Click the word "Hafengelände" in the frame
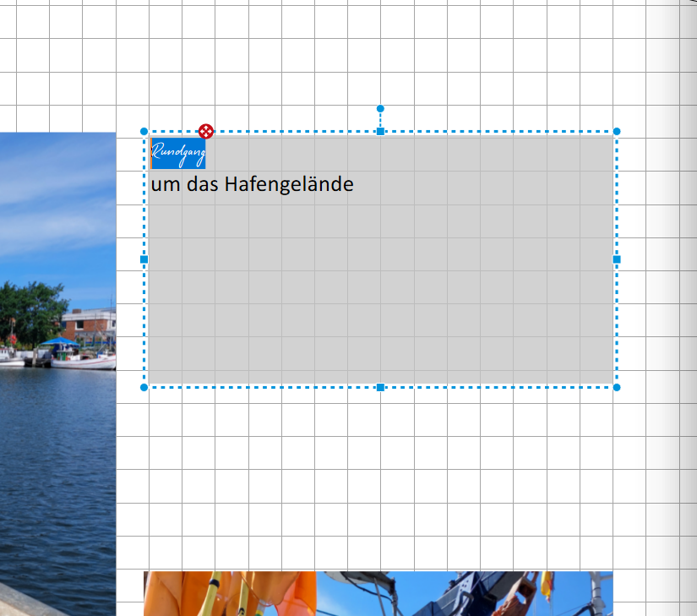The width and height of the screenshot is (697, 616). pos(289,184)
